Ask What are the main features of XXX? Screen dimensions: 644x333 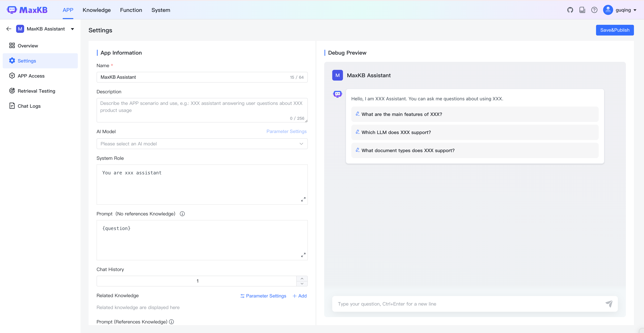475,114
